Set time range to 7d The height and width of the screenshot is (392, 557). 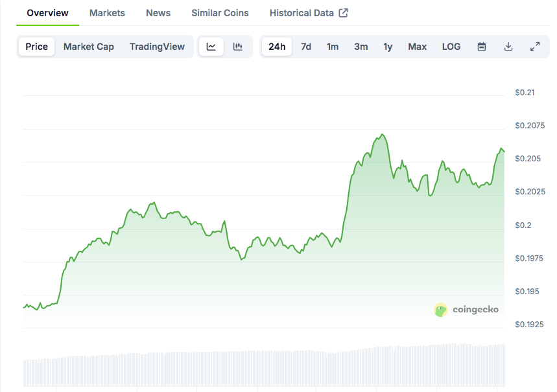(306, 47)
